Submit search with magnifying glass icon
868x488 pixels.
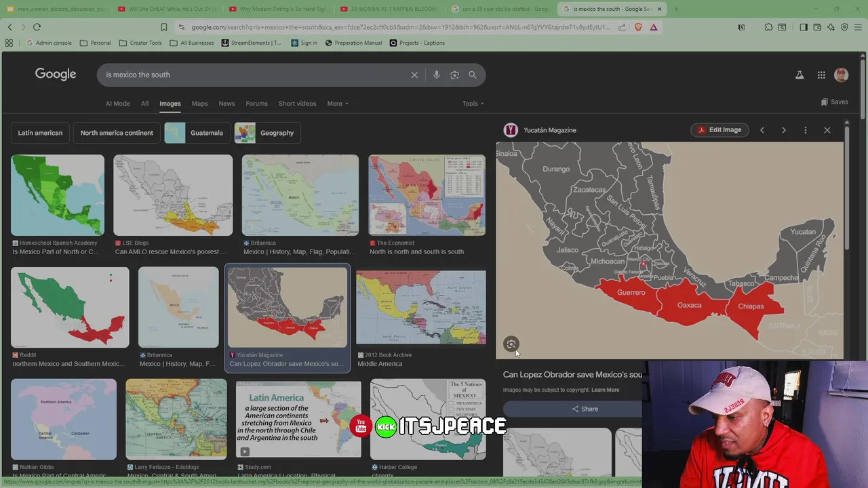473,75
